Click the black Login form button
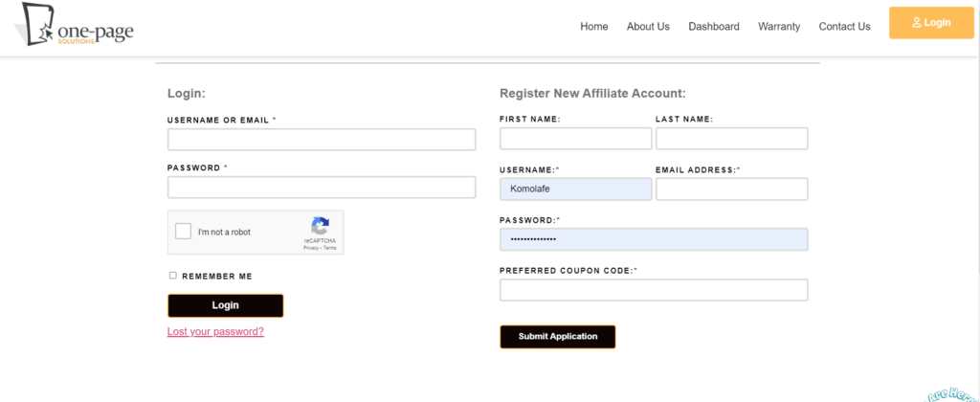This screenshot has height=402, width=980. [x=225, y=305]
